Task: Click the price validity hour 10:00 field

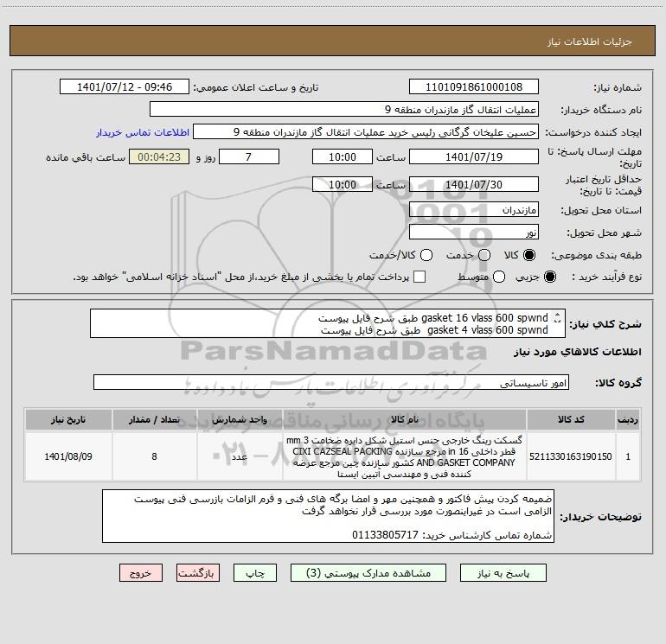Action: pyautogui.click(x=343, y=184)
